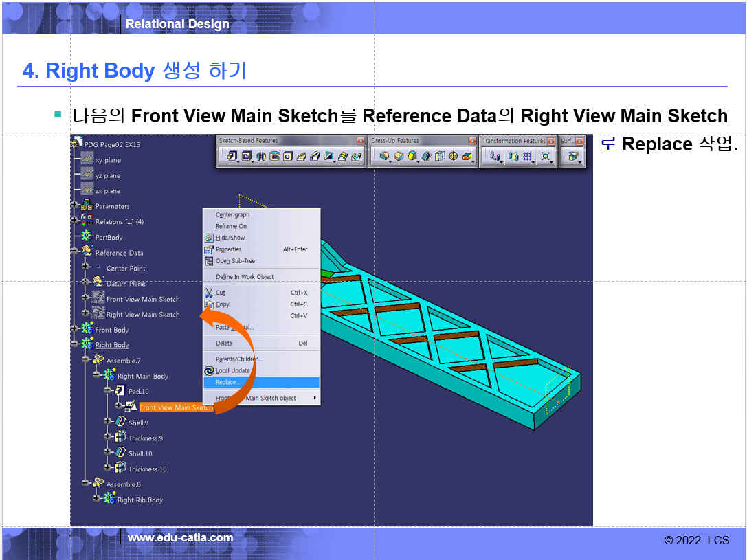Click the Rectangular Pattern icon
The image size is (747, 560).
tap(528, 157)
